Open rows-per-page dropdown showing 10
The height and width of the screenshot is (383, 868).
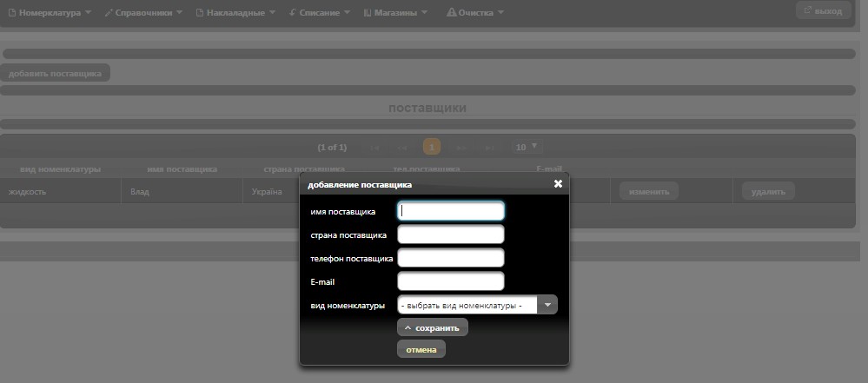(527, 147)
